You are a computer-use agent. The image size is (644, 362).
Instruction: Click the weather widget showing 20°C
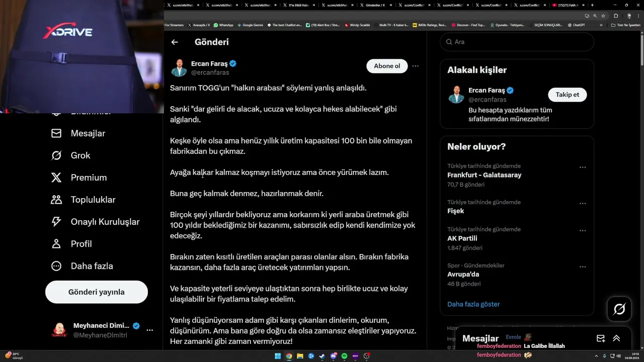click(14, 356)
